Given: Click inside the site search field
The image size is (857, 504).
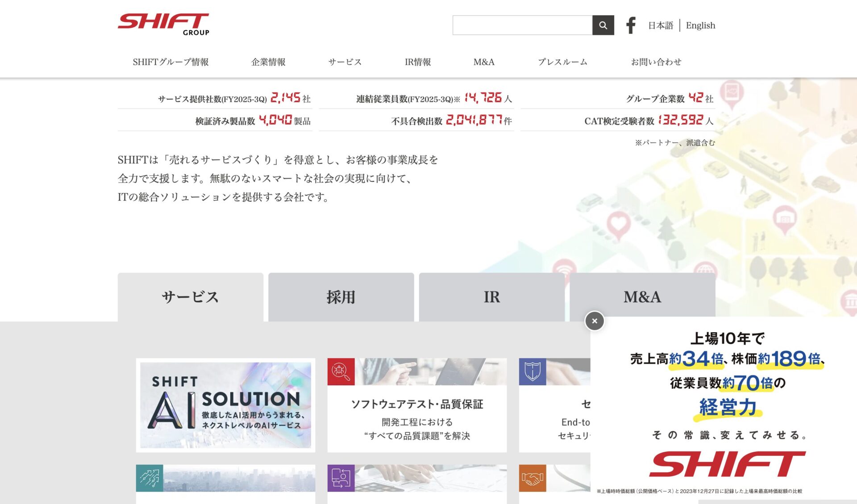Looking at the screenshot, I should [522, 25].
